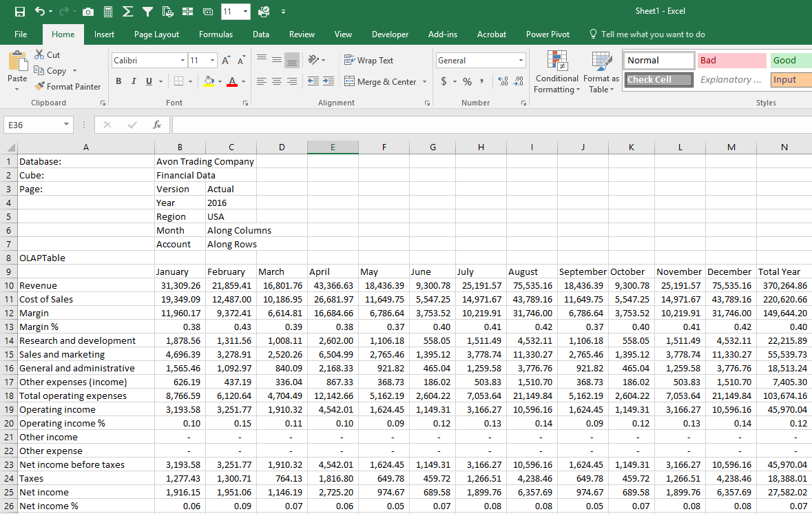The width and height of the screenshot is (812, 514).
Task: Apply the Bad cell style
Action: pyautogui.click(x=731, y=61)
